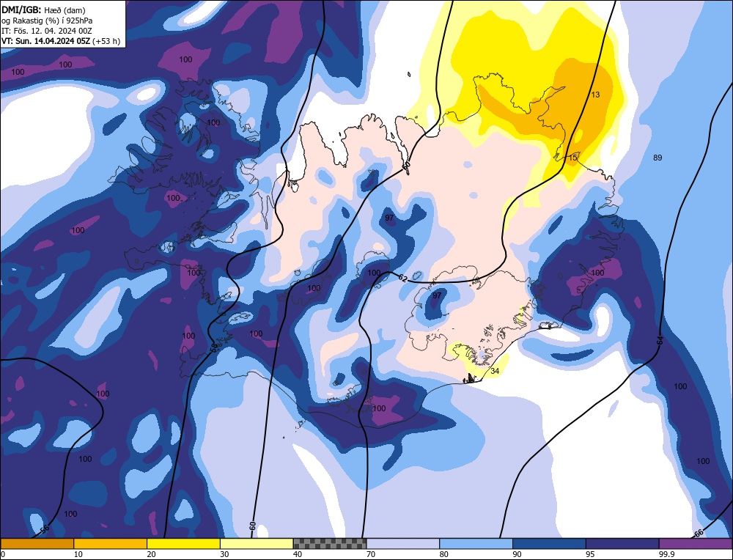Viewport: 733px width, 560px height.
Task: Click the contour label 66 in the bottom-right corner
Action: (x=699, y=533)
